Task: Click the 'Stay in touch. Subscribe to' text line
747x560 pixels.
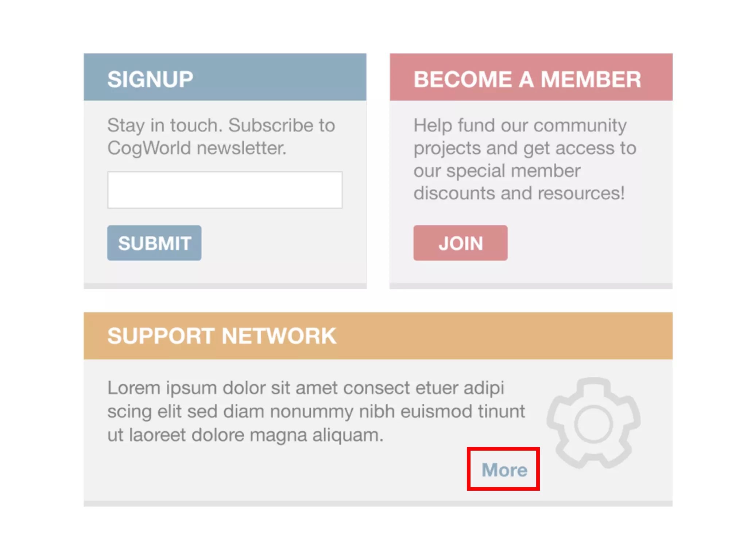Action: [x=221, y=126]
